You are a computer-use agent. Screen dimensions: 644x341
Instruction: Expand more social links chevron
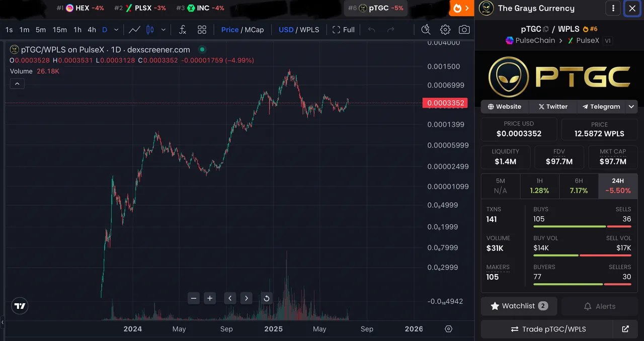click(631, 107)
